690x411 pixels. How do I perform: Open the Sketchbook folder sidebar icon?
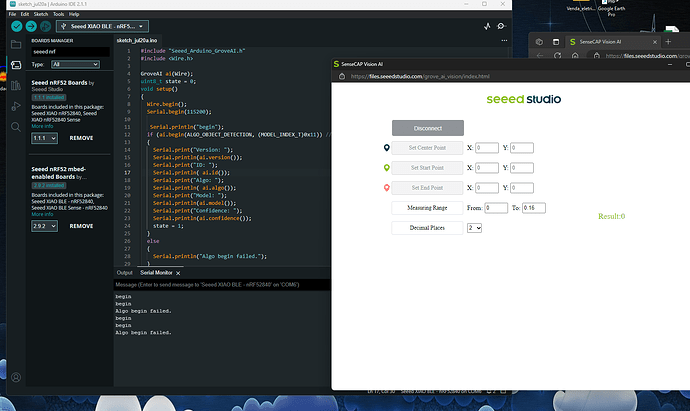(16, 44)
